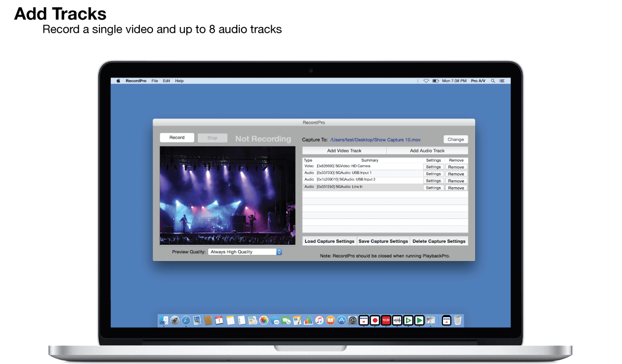Open iTunes music note icon in Dock
Image resolution: width=622 pixels, height=364 pixels.
tap(320, 320)
